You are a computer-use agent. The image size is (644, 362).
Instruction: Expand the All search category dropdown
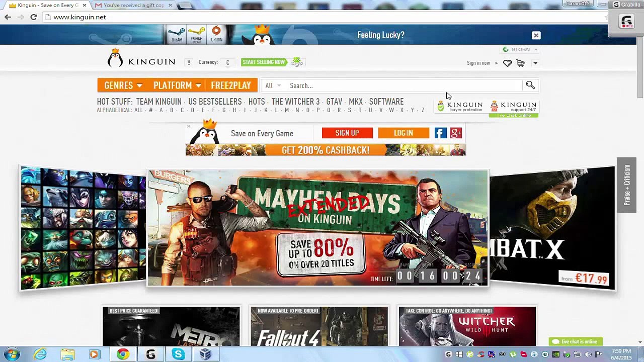tap(273, 85)
